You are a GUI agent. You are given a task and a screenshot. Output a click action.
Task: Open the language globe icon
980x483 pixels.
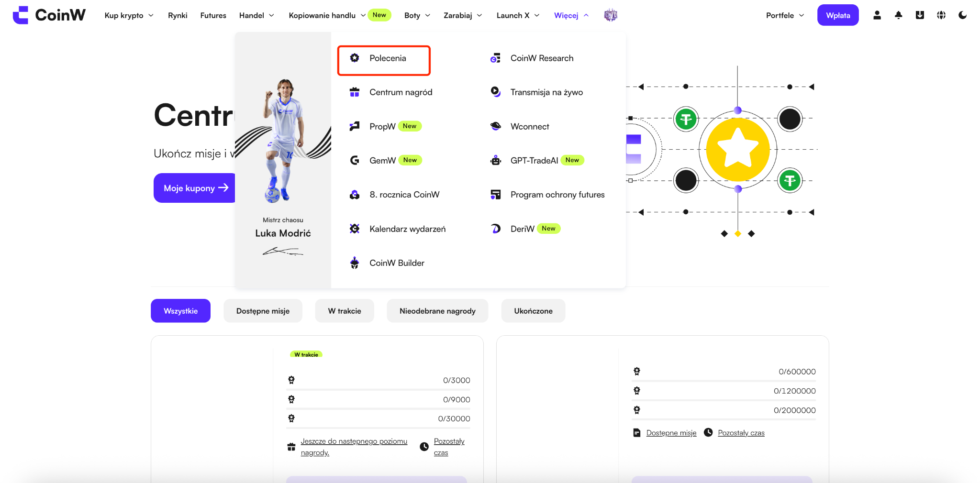[x=941, y=15]
